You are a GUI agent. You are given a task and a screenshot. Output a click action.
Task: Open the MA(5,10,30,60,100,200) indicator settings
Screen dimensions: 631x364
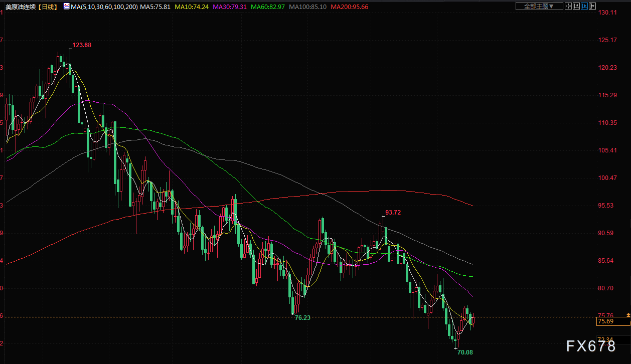(104, 7)
